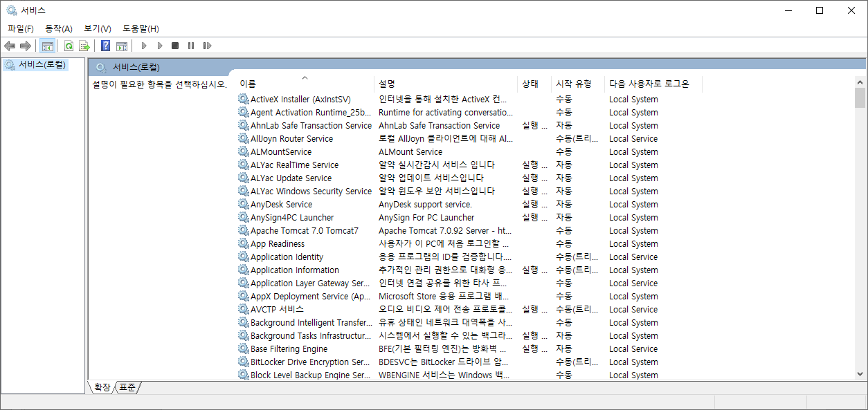Viewport: 868px width, 410px height.
Task: Click the green Refresh toolbar icon
Action: 69,46
